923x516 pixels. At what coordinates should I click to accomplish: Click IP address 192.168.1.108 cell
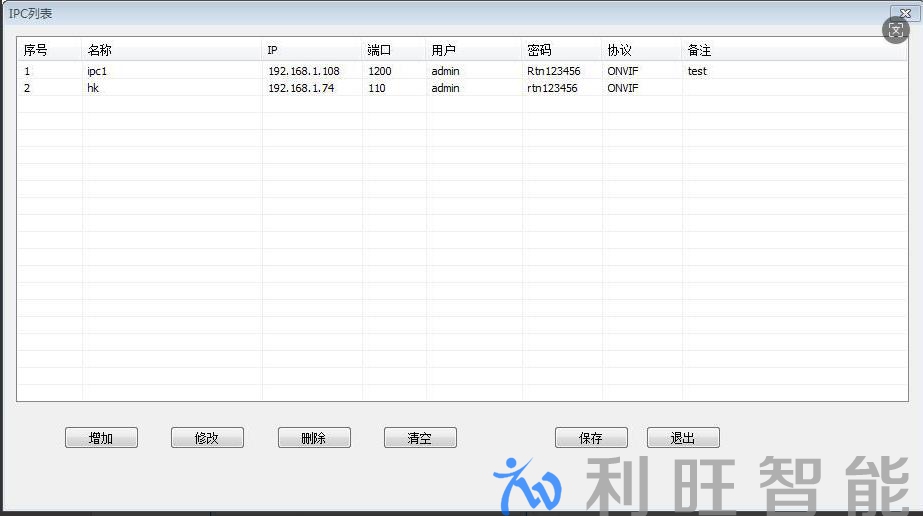[304, 71]
